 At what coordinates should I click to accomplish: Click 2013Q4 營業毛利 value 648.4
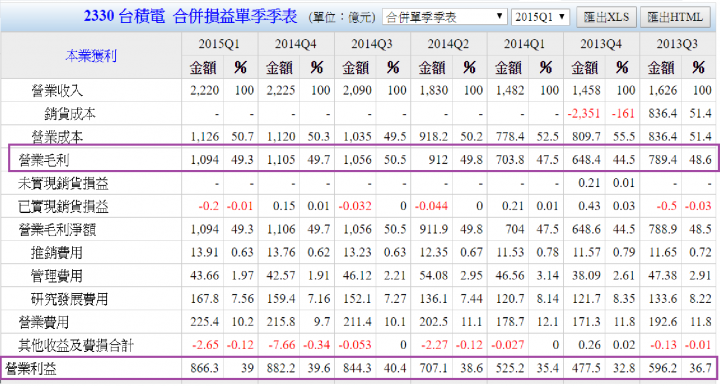(x=586, y=160)
